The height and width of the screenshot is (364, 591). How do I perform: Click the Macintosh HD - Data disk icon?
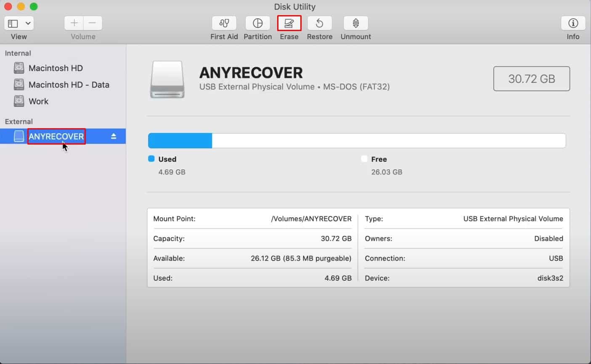click(19, 84)
